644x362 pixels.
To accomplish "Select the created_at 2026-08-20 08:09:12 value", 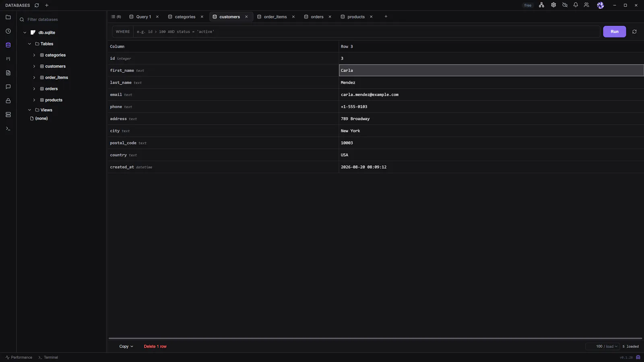I will tap(491, 167).
